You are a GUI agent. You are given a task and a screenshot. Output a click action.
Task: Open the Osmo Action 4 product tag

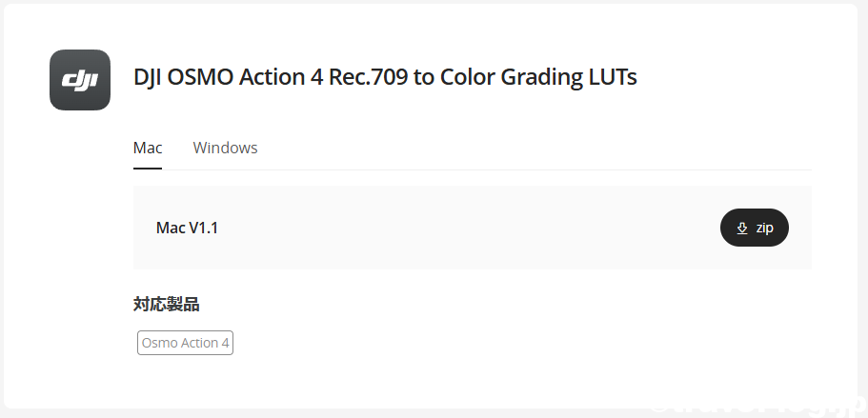click(185, 343)
